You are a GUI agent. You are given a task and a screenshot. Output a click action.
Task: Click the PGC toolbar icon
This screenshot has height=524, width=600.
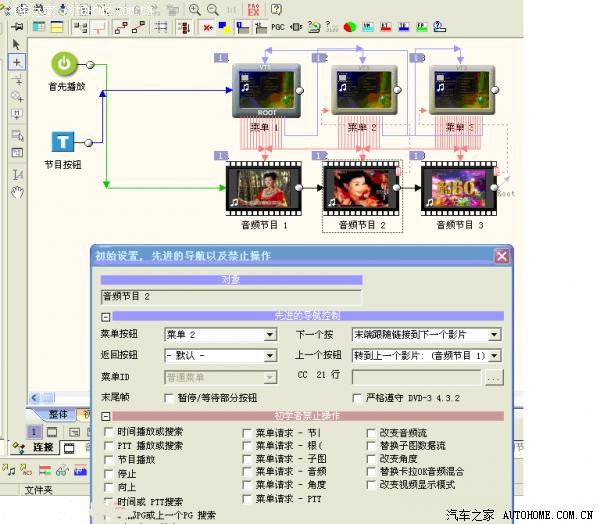coord(278,27)
